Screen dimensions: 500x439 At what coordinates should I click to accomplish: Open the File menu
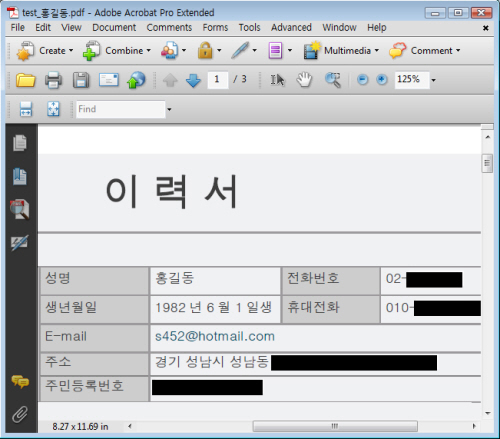click(x=18, y=27)
